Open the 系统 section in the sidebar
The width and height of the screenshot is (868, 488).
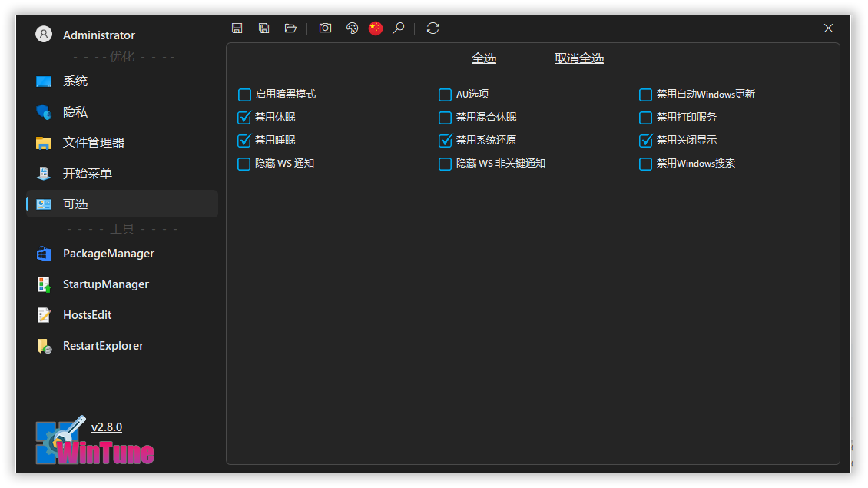pyautogui.click(x=75, y=81)
